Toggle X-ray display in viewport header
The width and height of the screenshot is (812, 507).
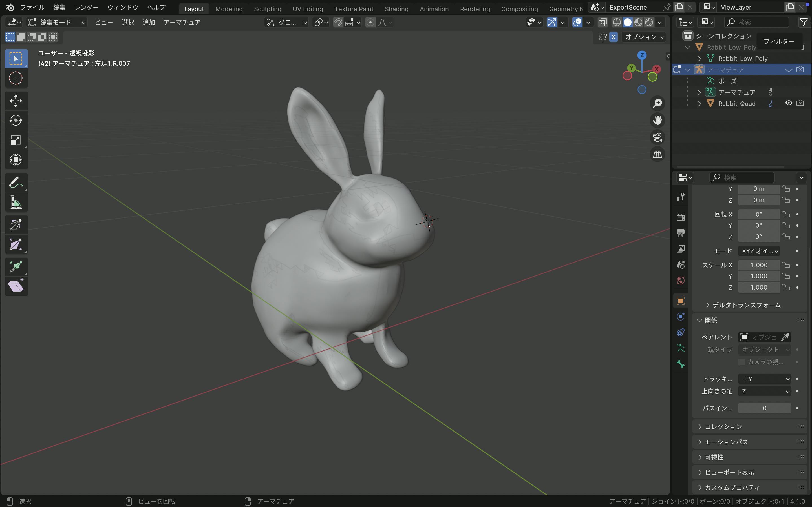(603, 23)
